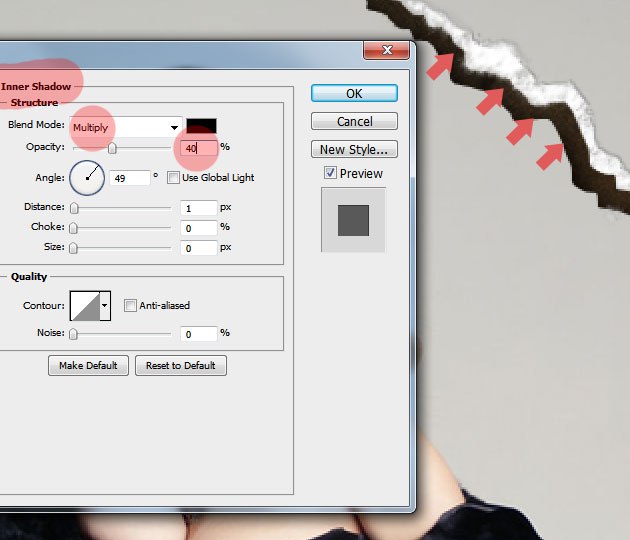
Task: Click the Angle dial control
Action: click(x=87, y=178)
